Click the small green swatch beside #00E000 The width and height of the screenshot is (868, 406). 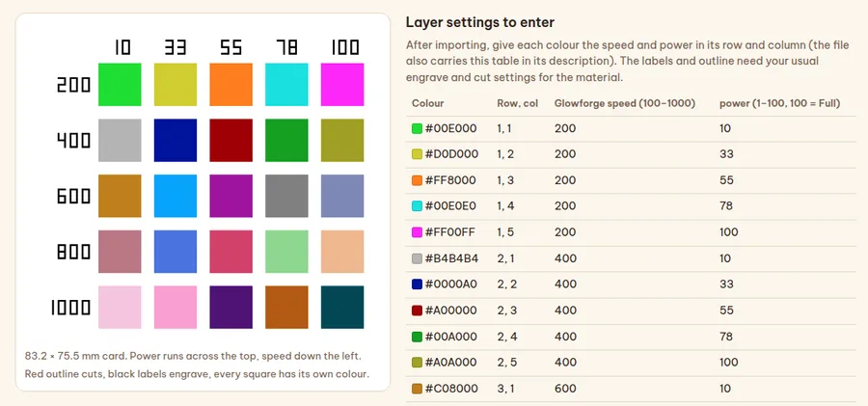(417, 128)
